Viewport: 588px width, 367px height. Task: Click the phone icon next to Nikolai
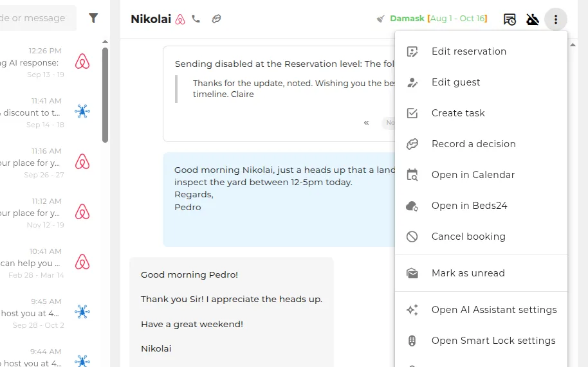point(196,19)
